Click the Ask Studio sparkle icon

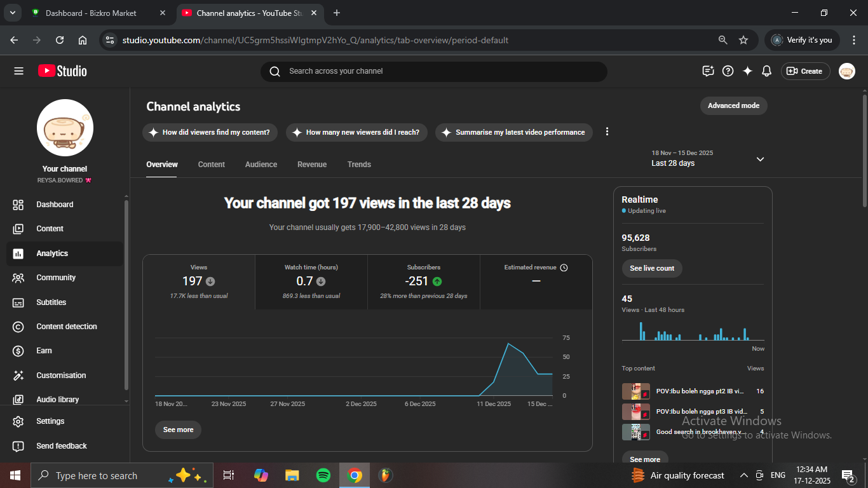(747, 71)
